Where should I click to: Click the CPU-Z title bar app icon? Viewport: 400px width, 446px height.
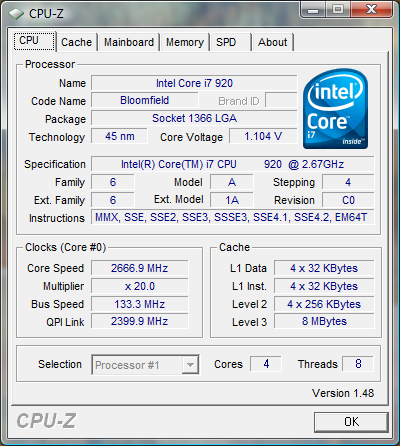pos(16,14)
